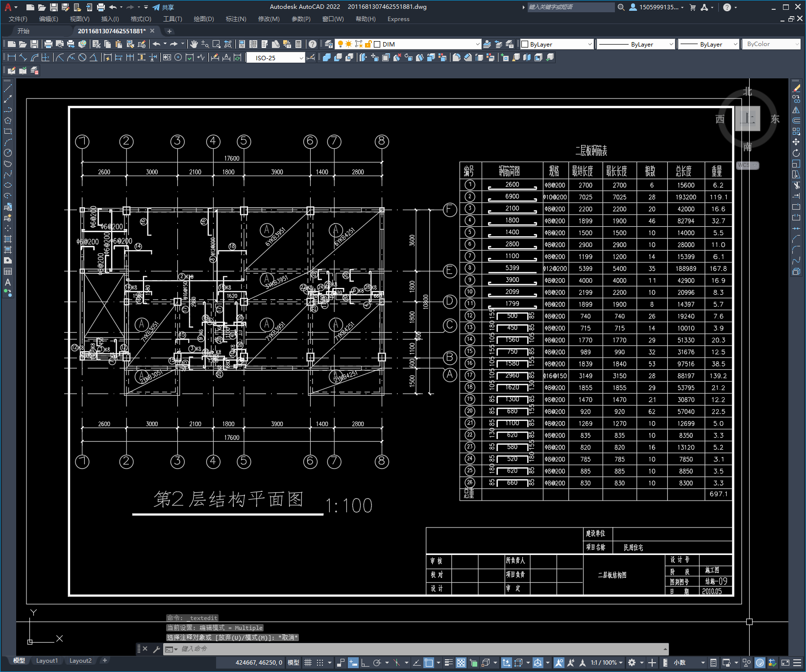
Task: Select the Arc Length dimension tool
Action: [34, 57]
